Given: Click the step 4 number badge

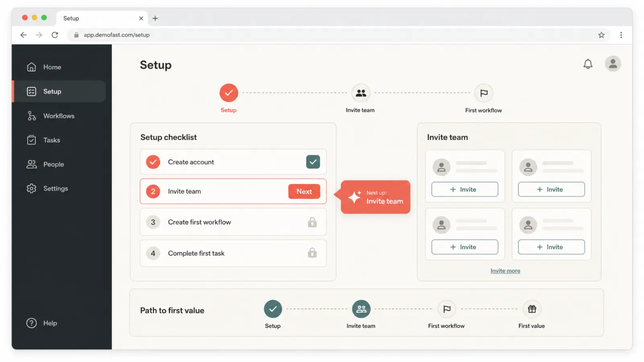Looking at the screenshot, I should [153, 253].
